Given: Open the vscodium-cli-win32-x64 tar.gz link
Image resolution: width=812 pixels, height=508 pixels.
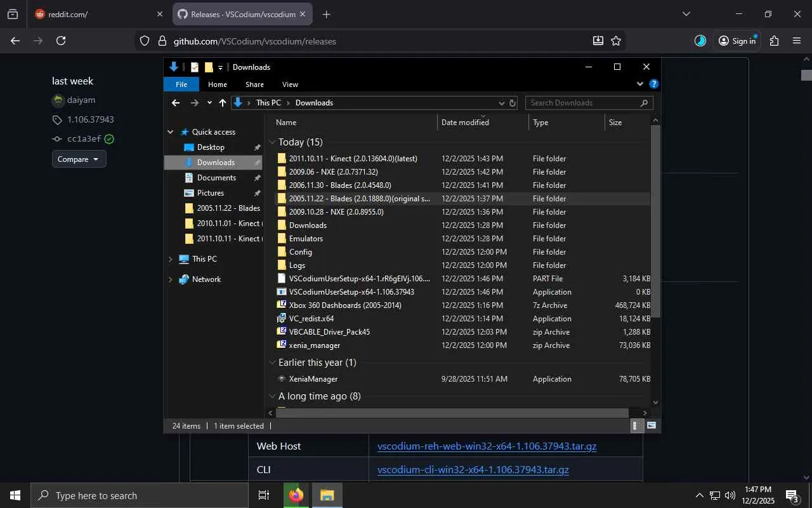Looking at the screenshot, I should point(473,470).
